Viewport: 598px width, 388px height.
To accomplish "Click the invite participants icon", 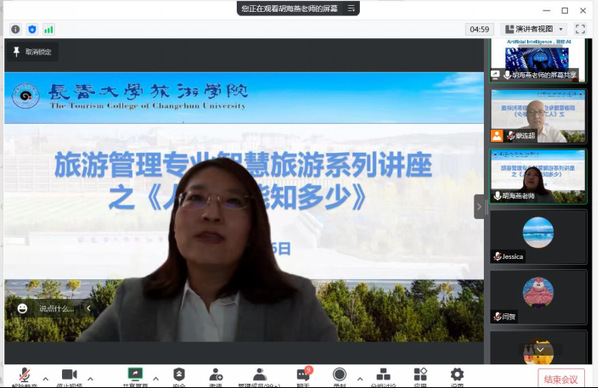I will tap(216, 376).
